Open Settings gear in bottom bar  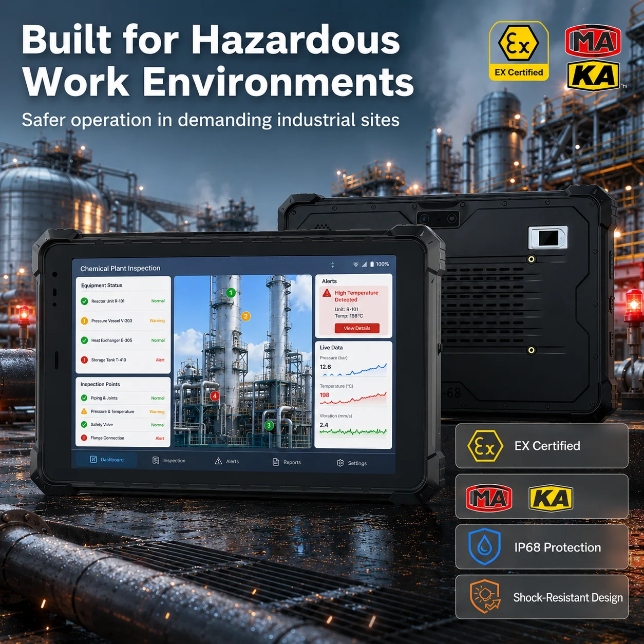[352, 463]
